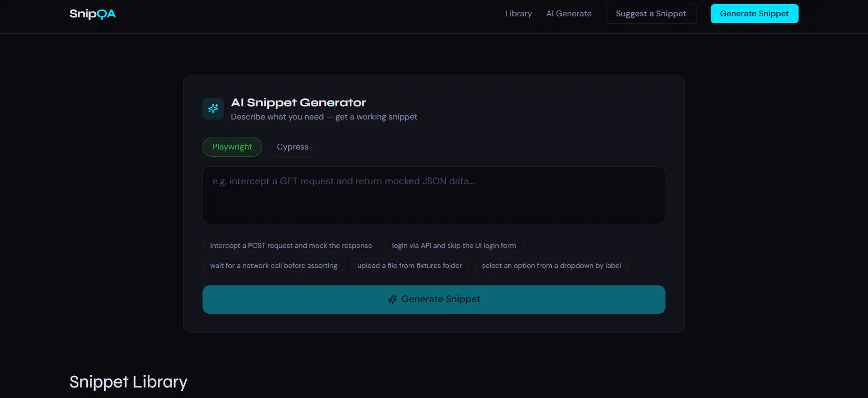Viewport: 868px width, 398px height.
Task: Open the Library nav link
Action: (518, 14)
